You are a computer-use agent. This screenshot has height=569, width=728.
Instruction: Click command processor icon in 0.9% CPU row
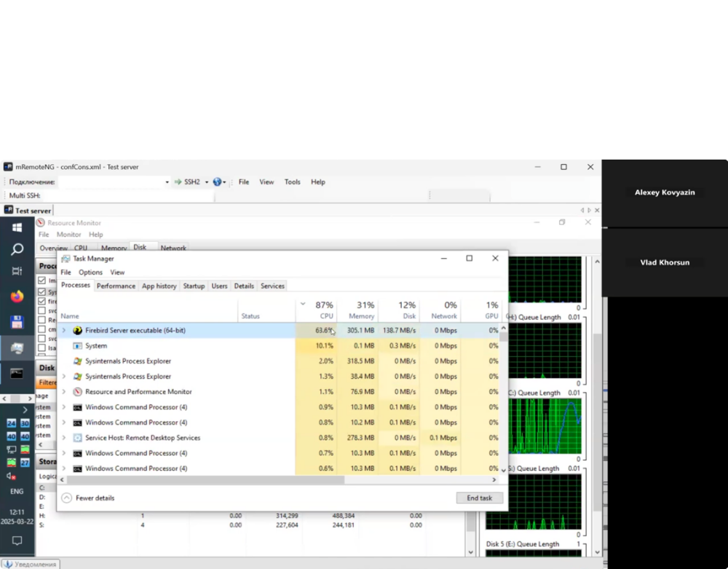click(78, 407)
